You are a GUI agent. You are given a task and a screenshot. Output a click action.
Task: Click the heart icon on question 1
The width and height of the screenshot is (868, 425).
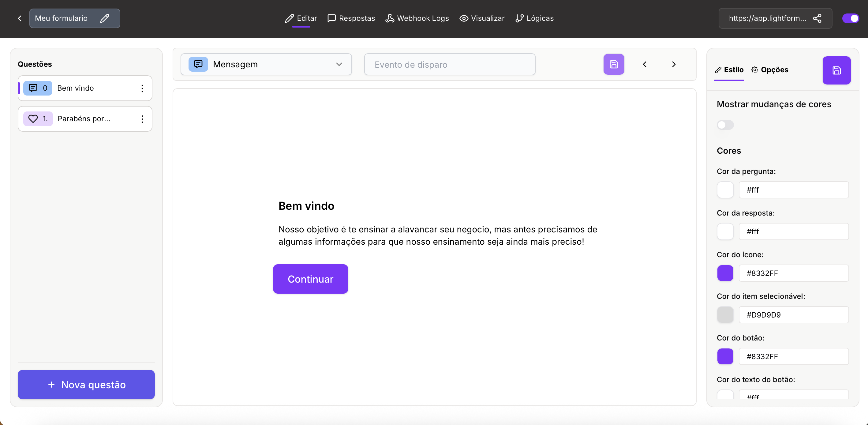[33, 118]
